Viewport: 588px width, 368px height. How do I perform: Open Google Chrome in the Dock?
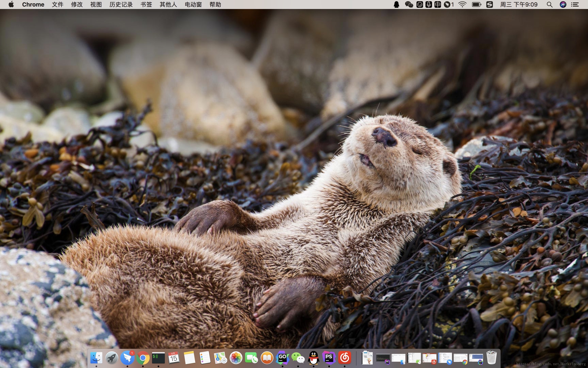tap(143, 358)
